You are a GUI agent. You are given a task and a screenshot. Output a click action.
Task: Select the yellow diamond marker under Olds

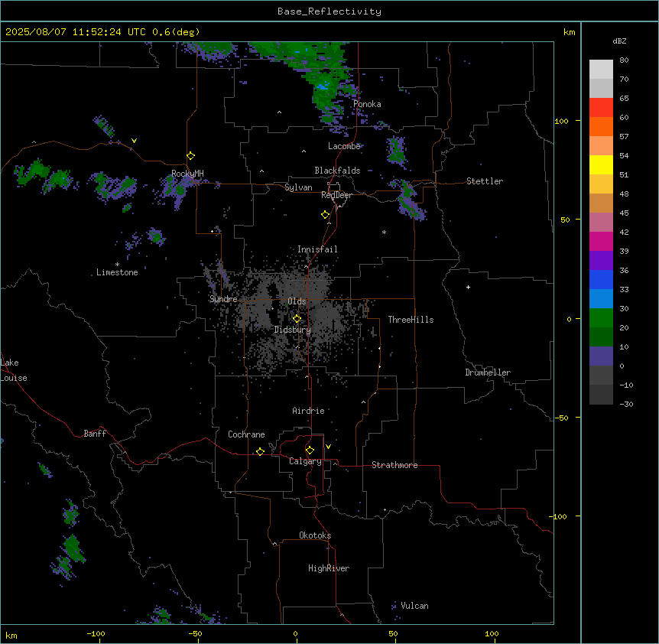tap(297, 319)
